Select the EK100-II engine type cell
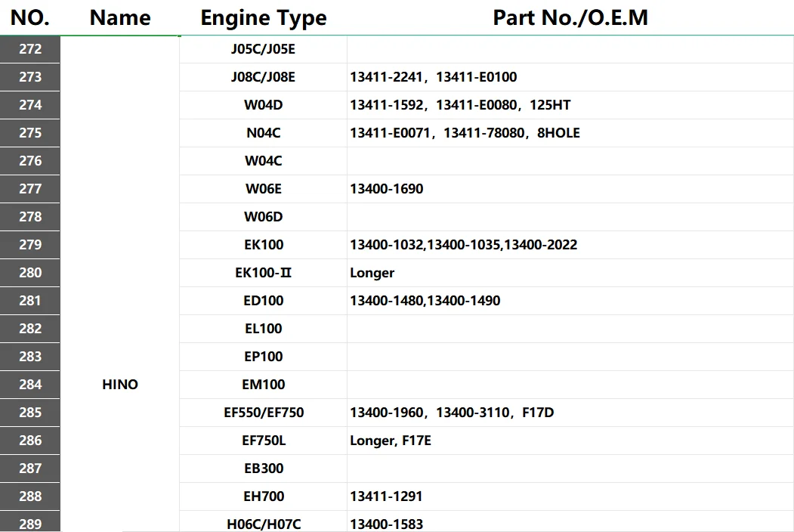The image size is (794, 532). point(264,273)
